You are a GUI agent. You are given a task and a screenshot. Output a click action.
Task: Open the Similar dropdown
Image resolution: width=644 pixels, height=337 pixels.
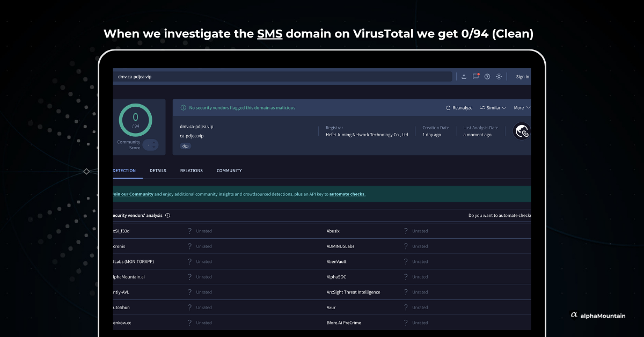pyautogui.click(x=493, y=108)
